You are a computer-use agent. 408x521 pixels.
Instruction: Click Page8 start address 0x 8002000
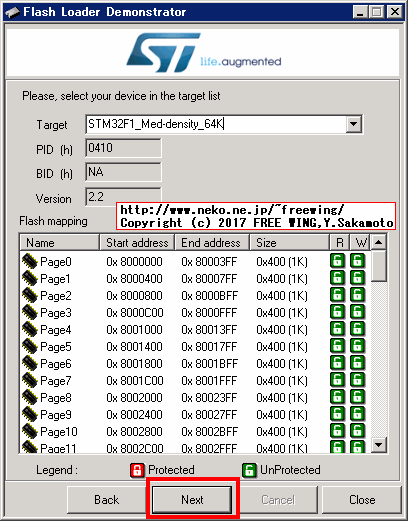pos(134,397)
